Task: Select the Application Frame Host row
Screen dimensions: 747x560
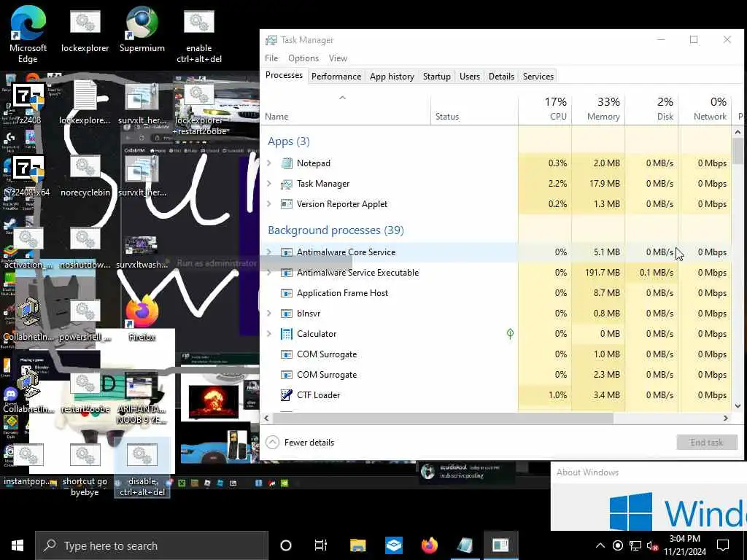Action: [497, 293]
